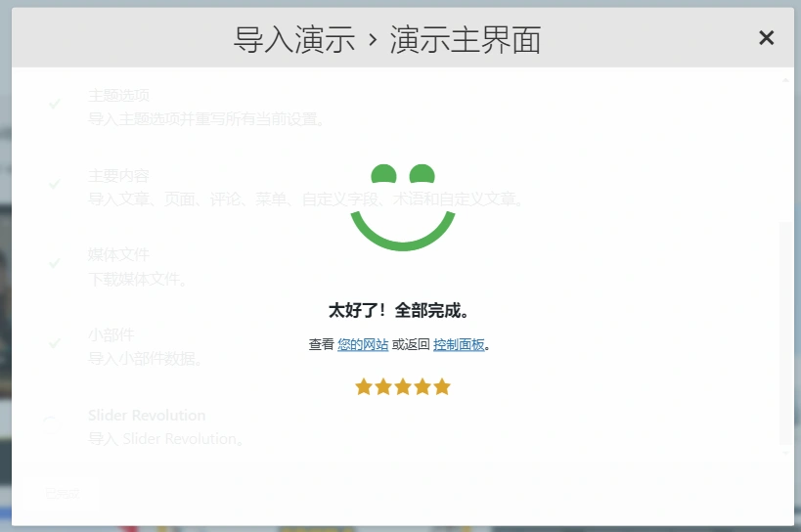Click faded Slider Revolution list item
801x532 pixels.
166,426
